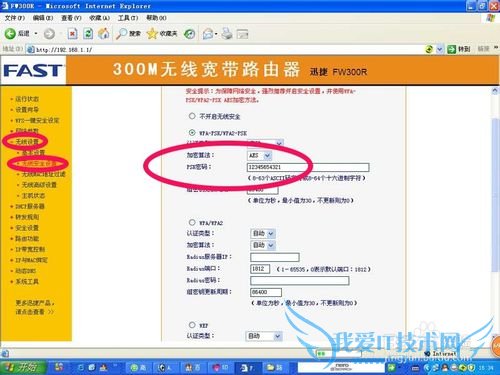Collapse the 无线设置 sidebar section
The width and height of the screenshot is (500, 375).
point(27,142)
